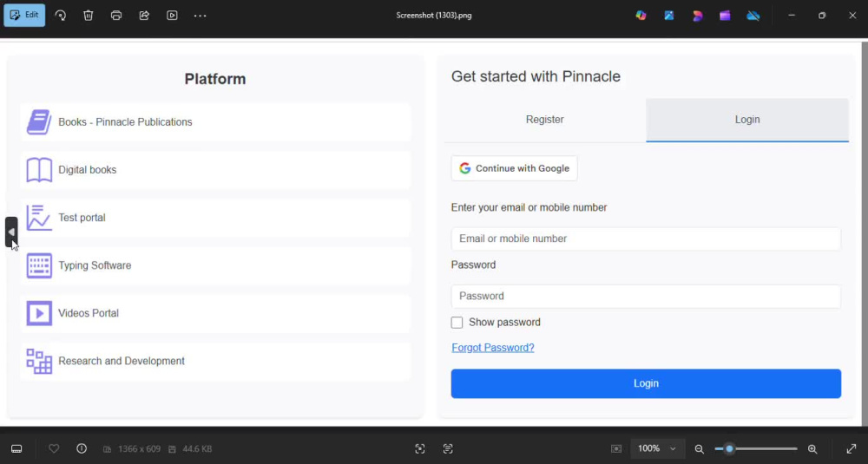Open the Digital books label
Viewport: 868px width, 464px height.
tap(88, 170)
